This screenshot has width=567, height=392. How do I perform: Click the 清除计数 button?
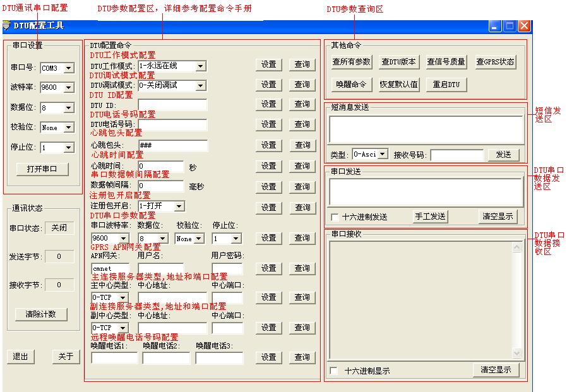tap(41, 314)
